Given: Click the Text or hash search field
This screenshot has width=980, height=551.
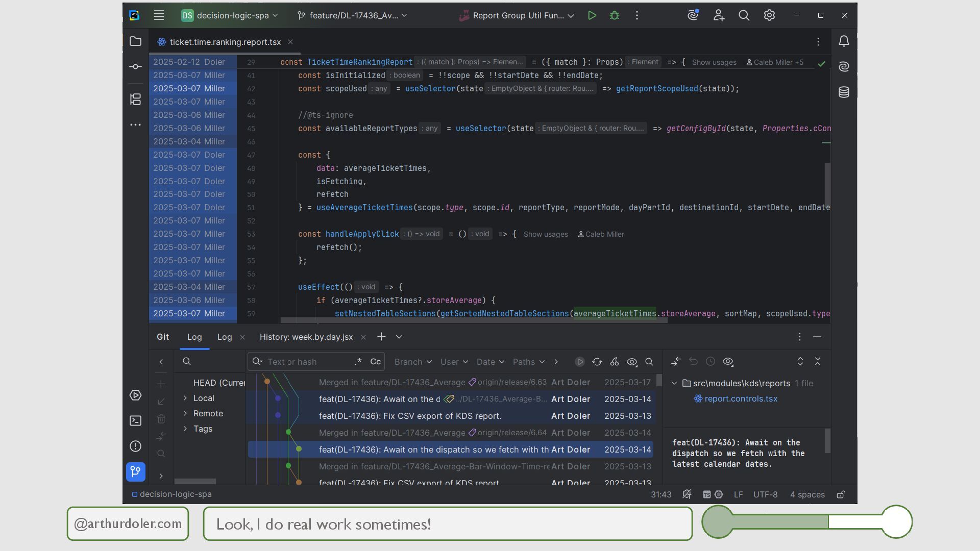Looking at the screenshot, I should [x=306, y=362].
